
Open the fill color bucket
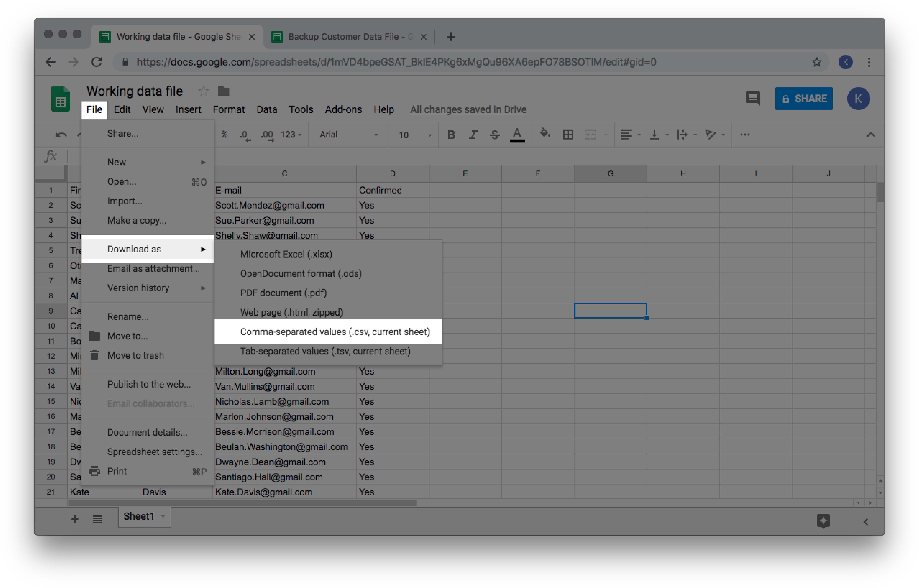click(545, 134)
